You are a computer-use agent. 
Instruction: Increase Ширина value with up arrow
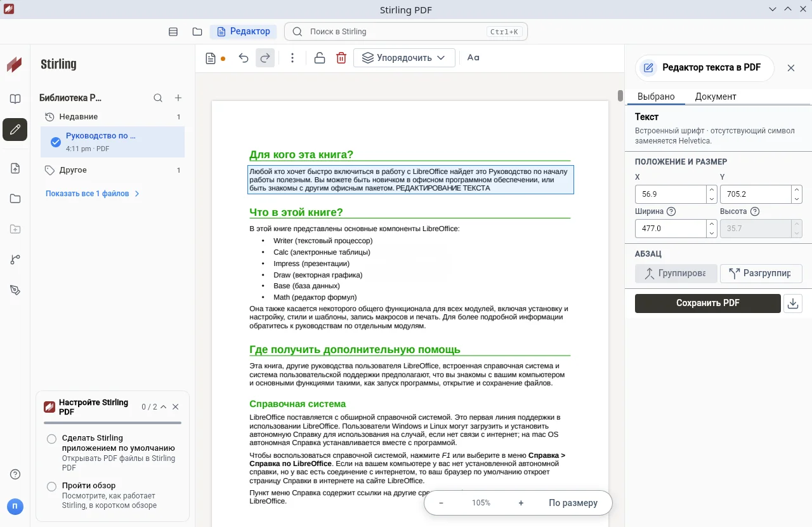click(x=712, y=224)
